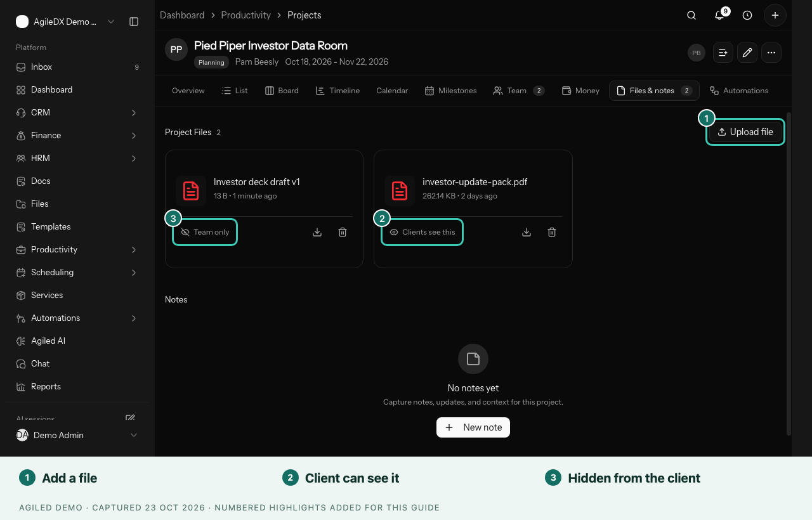Open the search icon in top bar
The height and width of the screenshot is (520, 812).
coord(691,15)
